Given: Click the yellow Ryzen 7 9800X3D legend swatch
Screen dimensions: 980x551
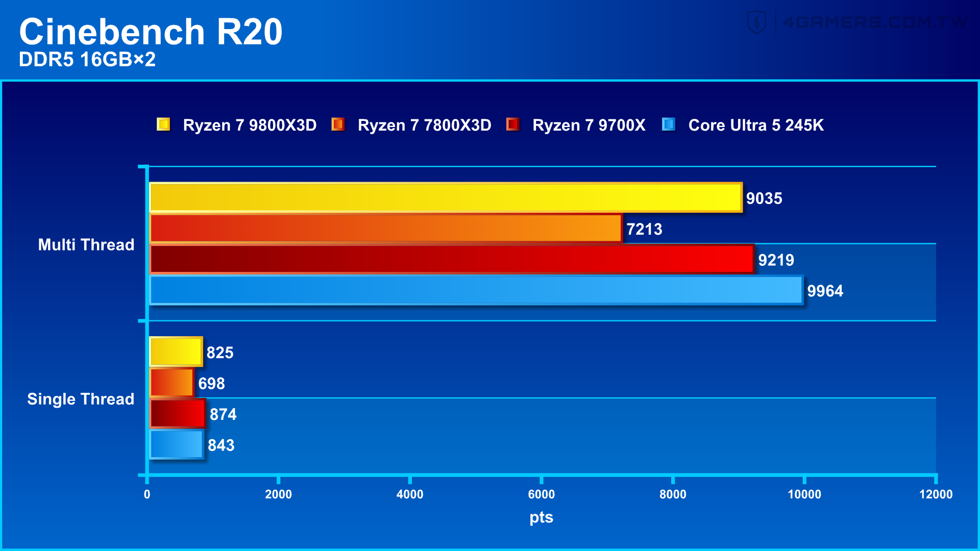Looking at the screenshot, I should click(x=163, y=124).
